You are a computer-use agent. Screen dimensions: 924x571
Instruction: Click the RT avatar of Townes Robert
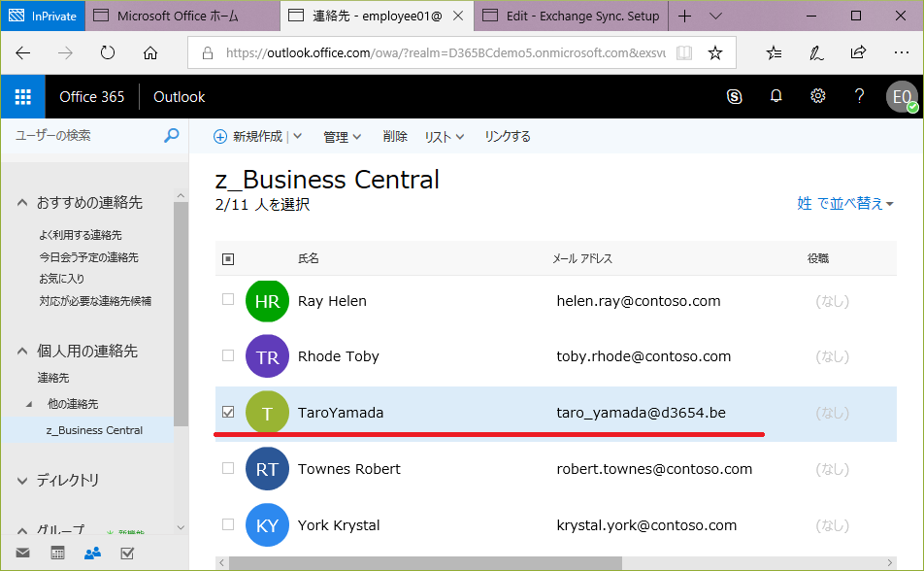[267, 469]
